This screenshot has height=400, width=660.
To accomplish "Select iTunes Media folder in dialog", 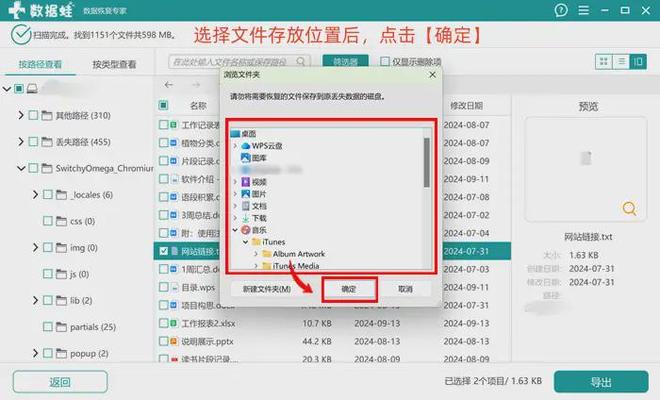I will click(x=295, y=266).
